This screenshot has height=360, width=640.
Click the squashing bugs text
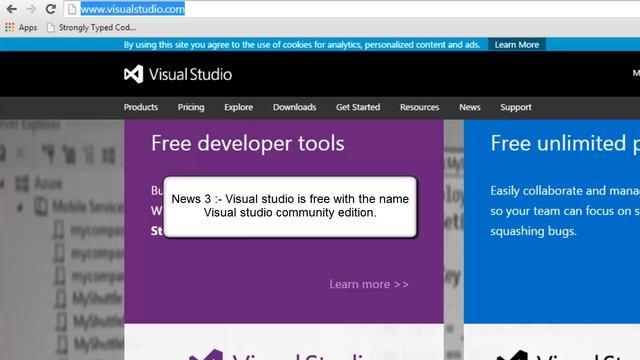coord(533,231)
